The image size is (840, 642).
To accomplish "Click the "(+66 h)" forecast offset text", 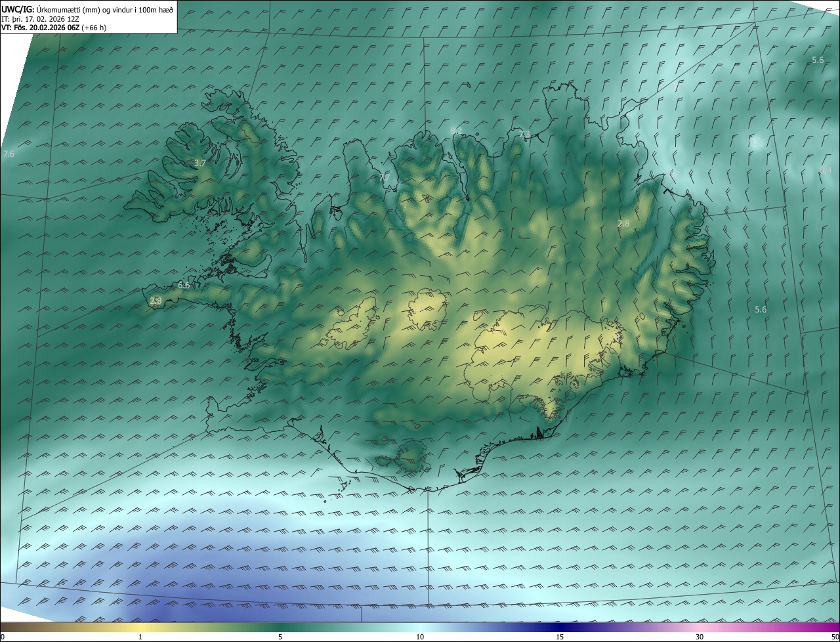I will [94, 28].
